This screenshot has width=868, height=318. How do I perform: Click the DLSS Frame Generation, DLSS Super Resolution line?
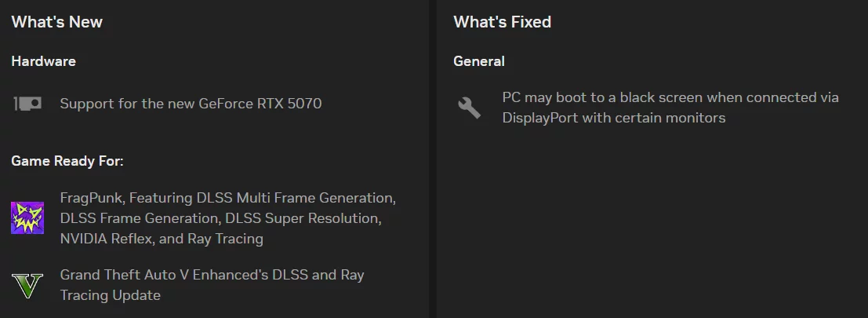coord(221,218)
